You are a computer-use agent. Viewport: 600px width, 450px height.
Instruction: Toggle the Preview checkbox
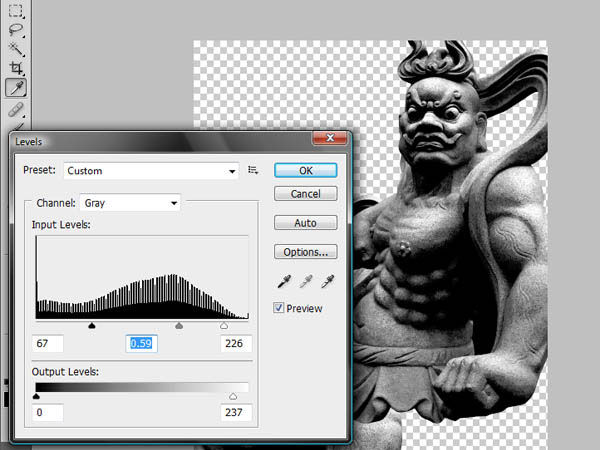click(x=279, y=308)
